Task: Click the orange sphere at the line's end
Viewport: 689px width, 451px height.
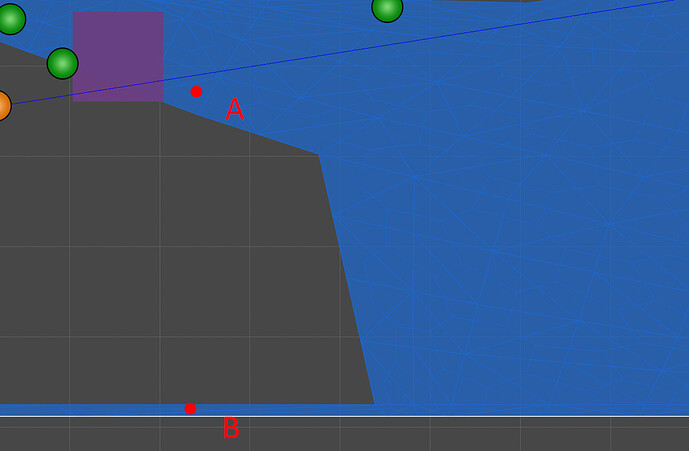Action: [x=2, y=105]
